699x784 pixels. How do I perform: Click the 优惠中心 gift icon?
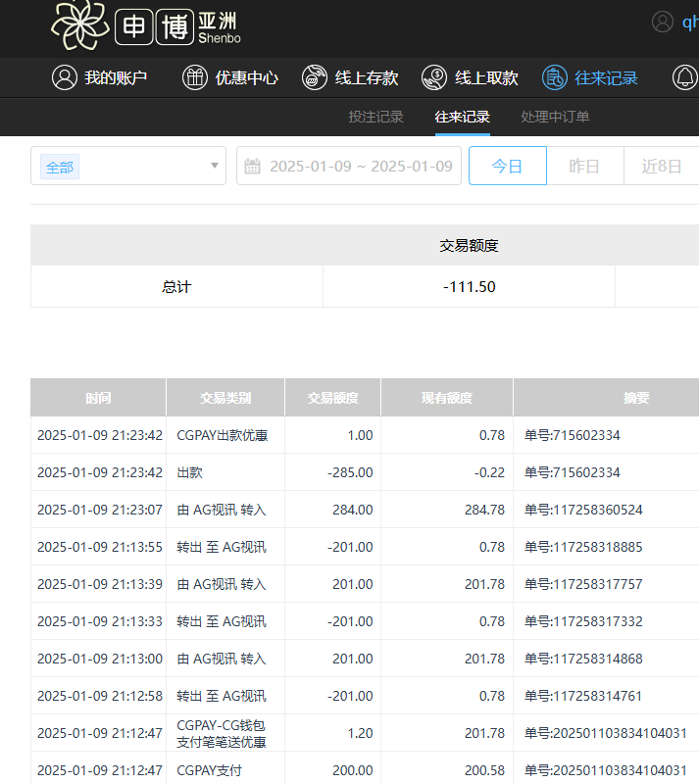[195, 77]
